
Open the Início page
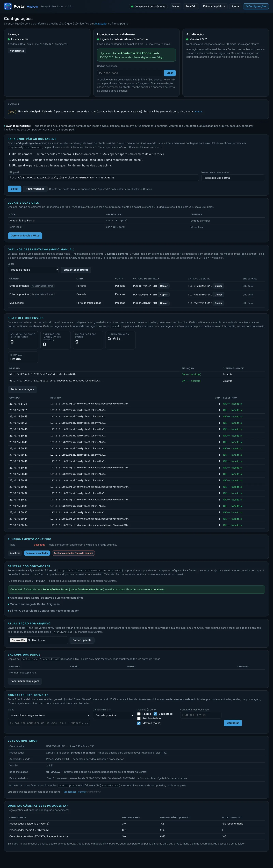(x=176, y=6)
